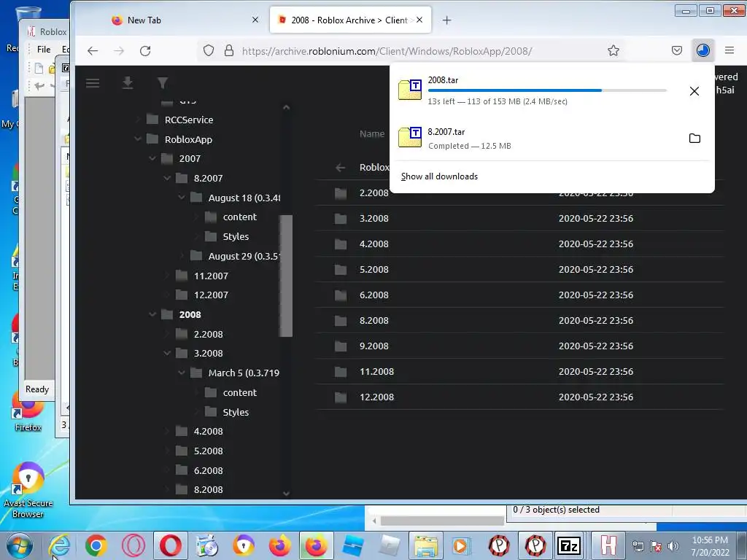Image resolution: width=747 pixels, height=560 pixels.
Task: Toggle the downloads progress toolbar button
Action: (x=703, y=50)
